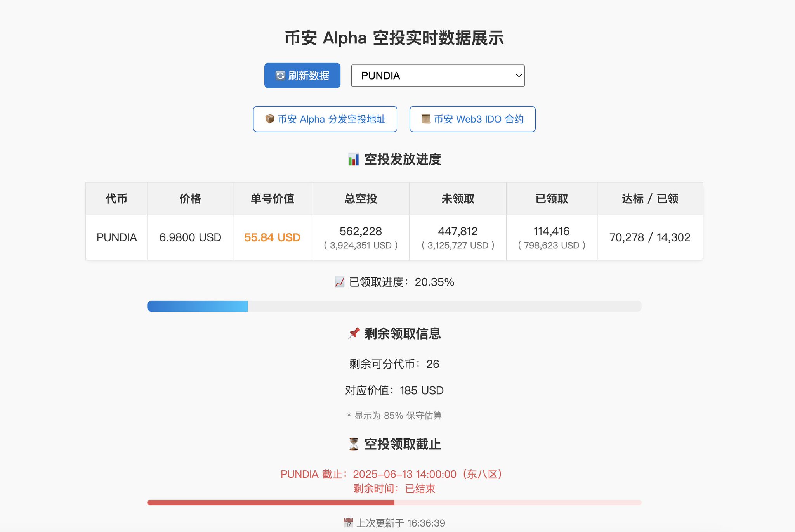Click the 显示为 85% 保守估算 note
Viewport: 795px width, 532px height.
(x=394, y=416)
